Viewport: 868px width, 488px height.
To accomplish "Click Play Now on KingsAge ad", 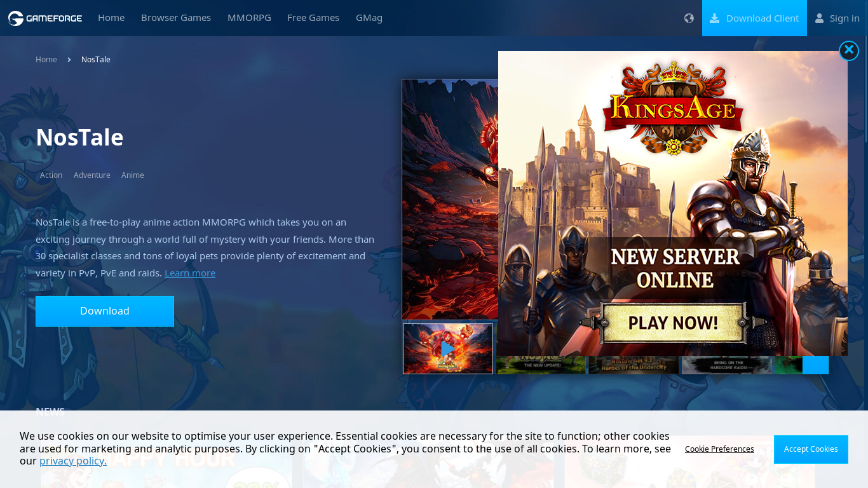I will tap(673, 323).
